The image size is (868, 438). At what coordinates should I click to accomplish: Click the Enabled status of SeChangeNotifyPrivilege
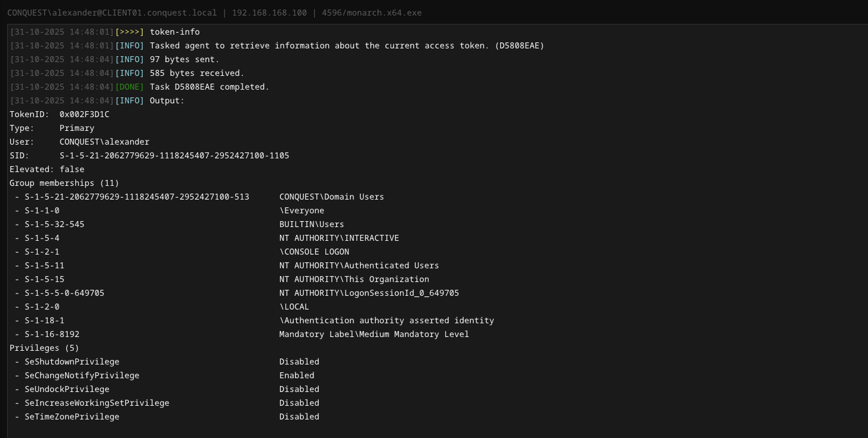[297, 375]
